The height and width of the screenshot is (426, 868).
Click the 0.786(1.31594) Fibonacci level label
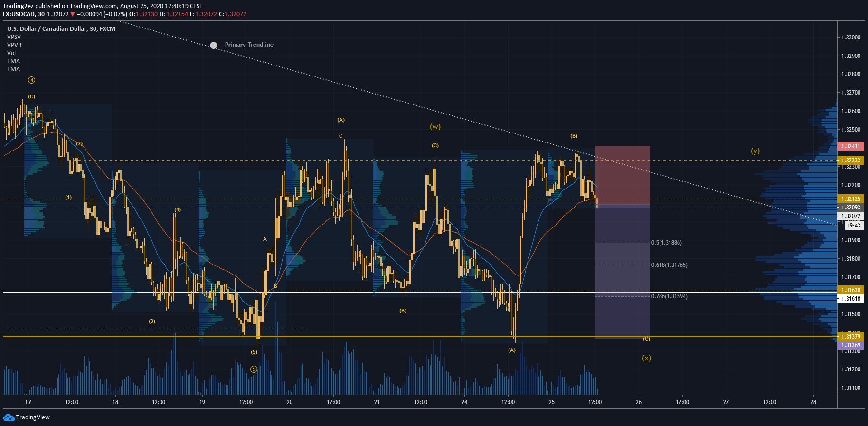pyautogui.click(x=669, y=296)
